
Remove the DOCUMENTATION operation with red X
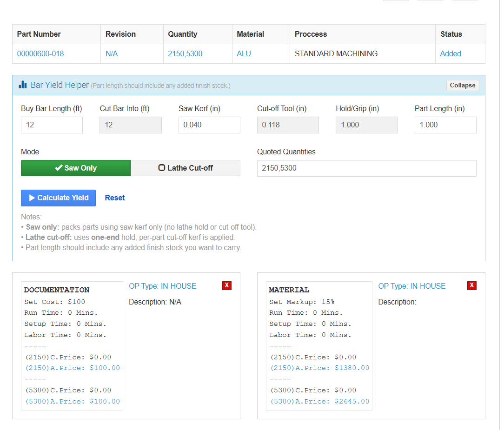point(227,285)
